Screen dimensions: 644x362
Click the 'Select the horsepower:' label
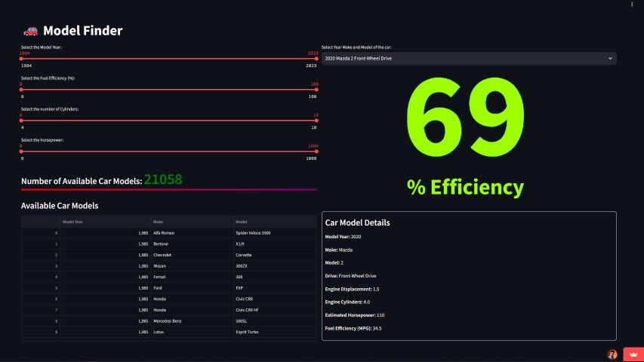42,140
